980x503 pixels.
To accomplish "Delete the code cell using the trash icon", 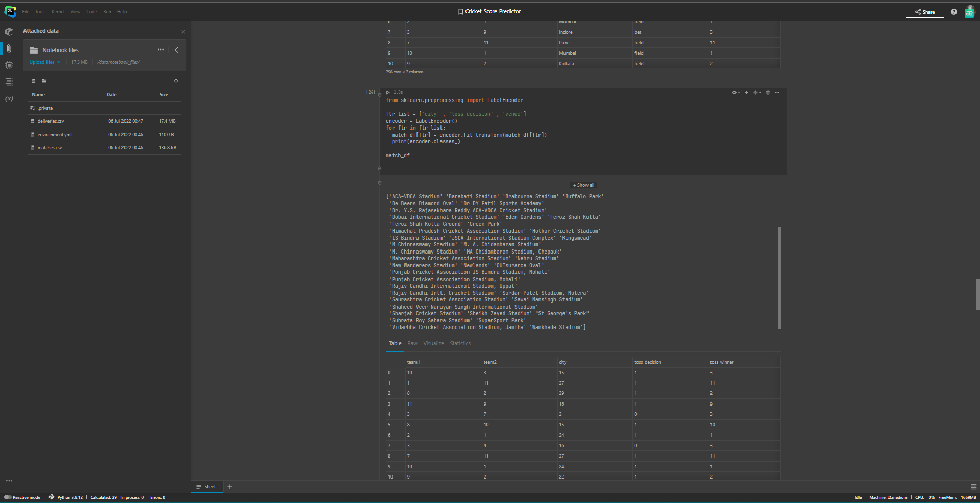I will coord(768,92).
